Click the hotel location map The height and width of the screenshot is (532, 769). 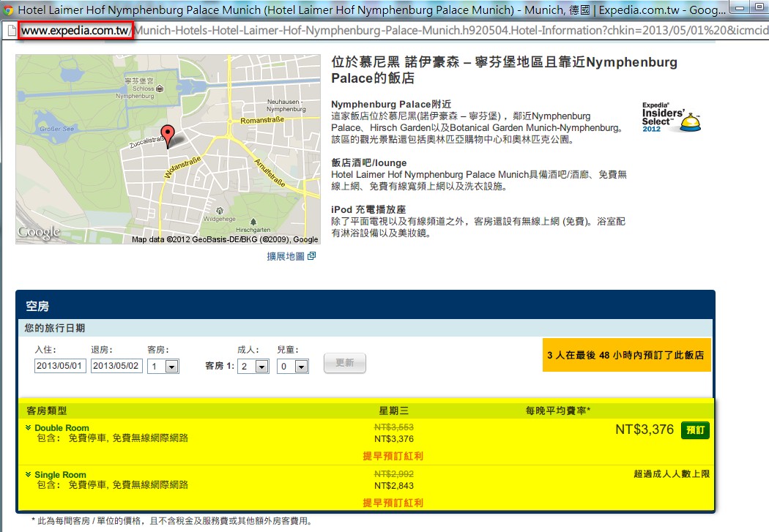click(168, 149)
